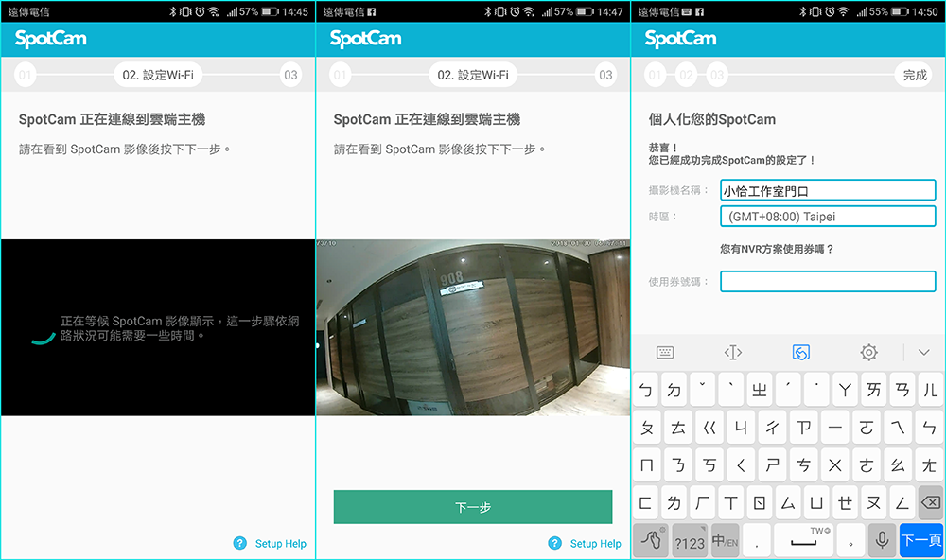Tap the ㄅ key on the keyboard
The image size is (946, 560).
click(x=645, y=390)
